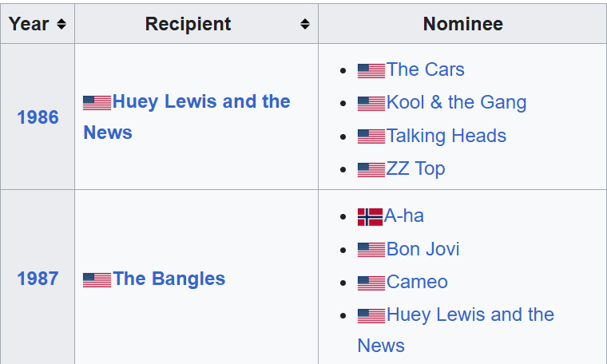Click the US flag beside Kool & the Gang

[371, 103]
